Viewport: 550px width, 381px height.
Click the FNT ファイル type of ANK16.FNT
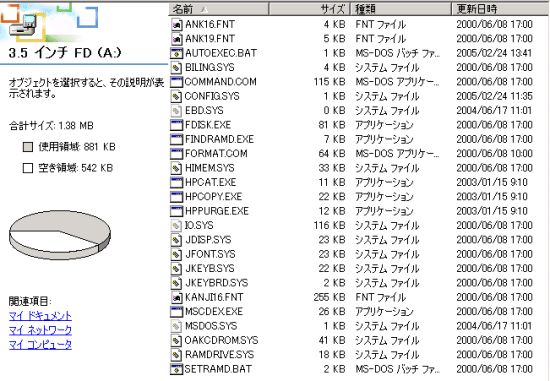[x=381, y=24]
